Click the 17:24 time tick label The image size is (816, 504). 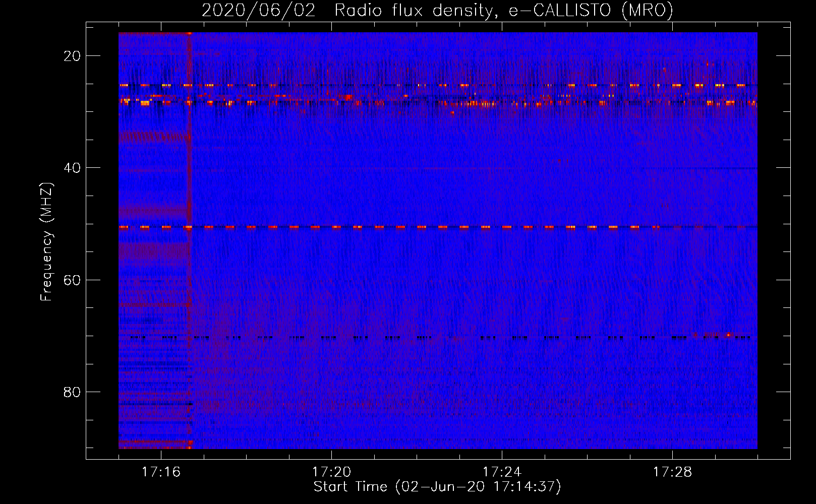click(502, 472)
